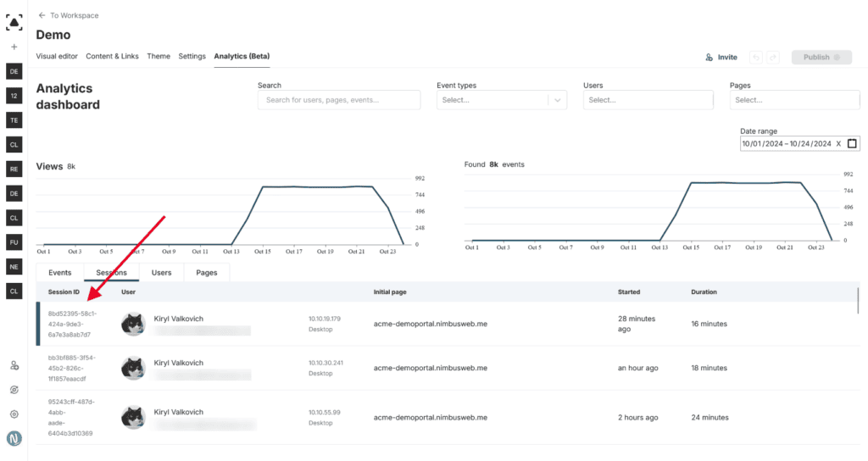Viewport: 868px width, 461px height.
Task: Expand the Event types dropdown chevron
Action: tap(558, 100)
